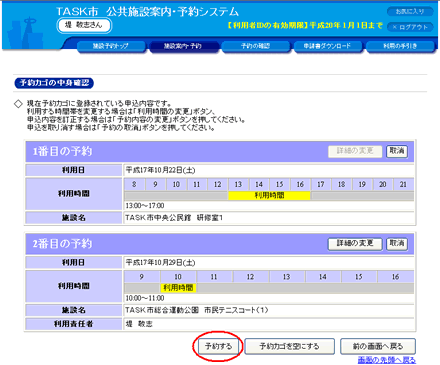Click the date 平成17年10月22日(土)
Viewport: 440px width, 365px height.
(160, 170)
